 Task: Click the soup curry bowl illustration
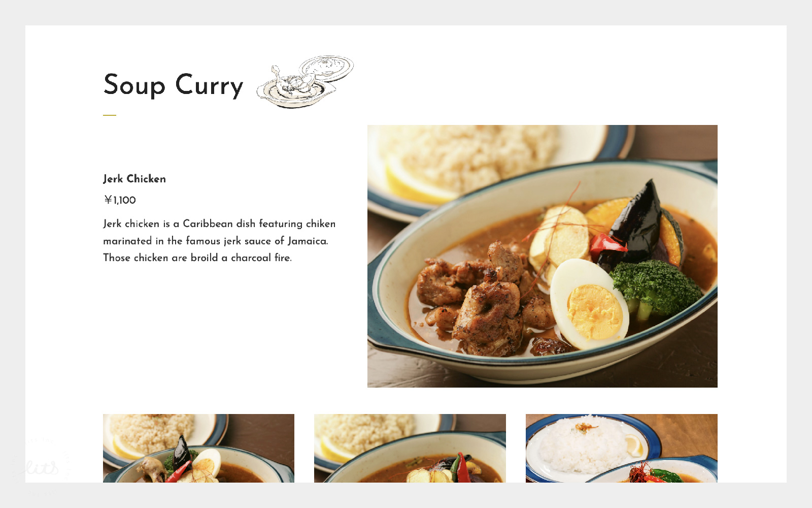305,82
